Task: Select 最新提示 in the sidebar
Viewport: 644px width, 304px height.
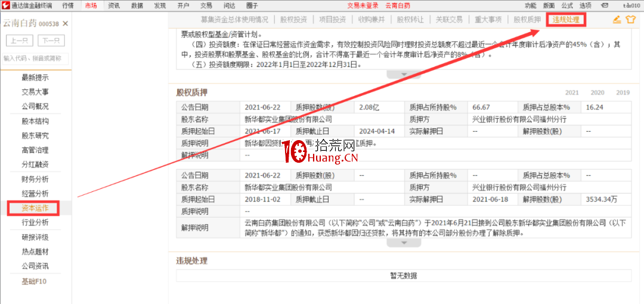Action: click(35, 77)
